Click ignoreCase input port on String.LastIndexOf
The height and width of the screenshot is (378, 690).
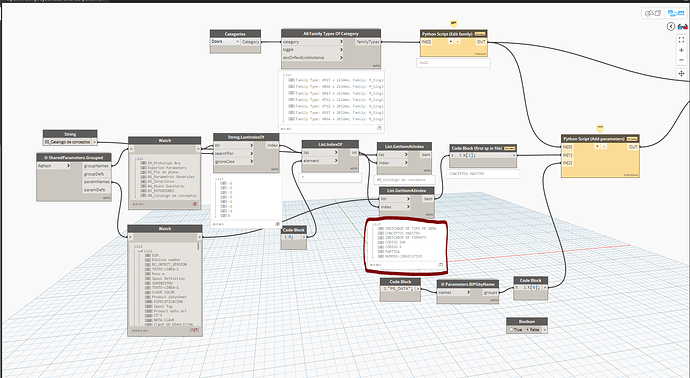(x=234, y=161)
